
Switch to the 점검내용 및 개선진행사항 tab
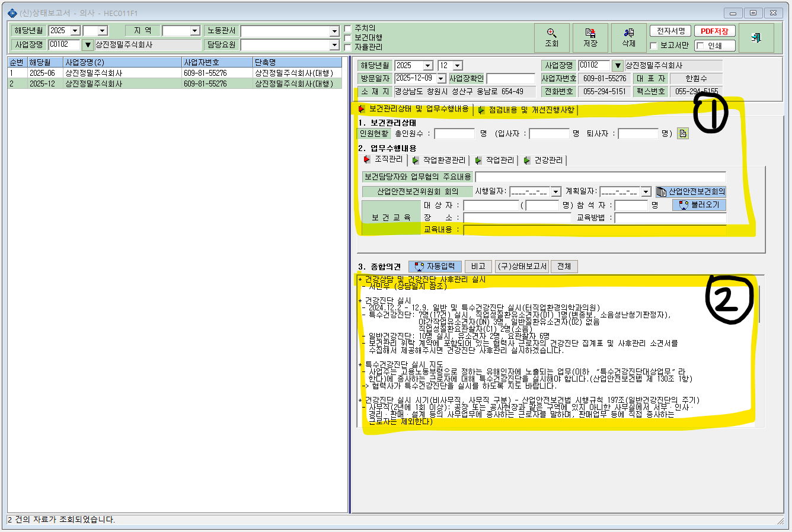[x=526, y=110]
